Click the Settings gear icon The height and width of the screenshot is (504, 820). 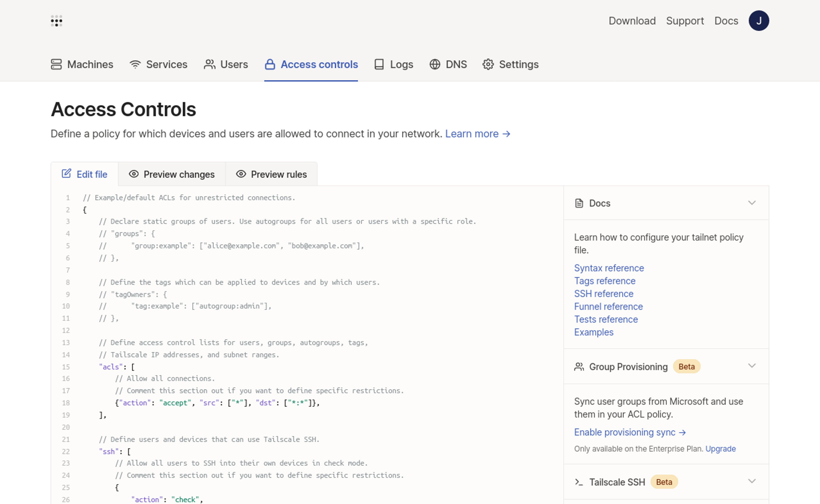[x=488, y=64]
